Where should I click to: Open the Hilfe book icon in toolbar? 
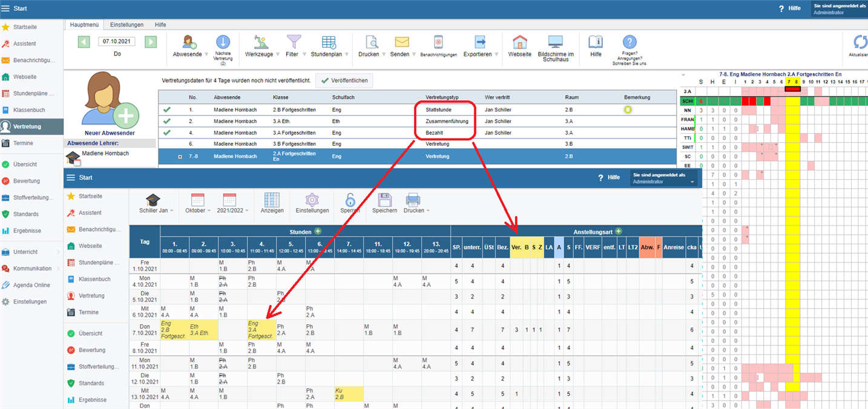(x=596, y=42)
